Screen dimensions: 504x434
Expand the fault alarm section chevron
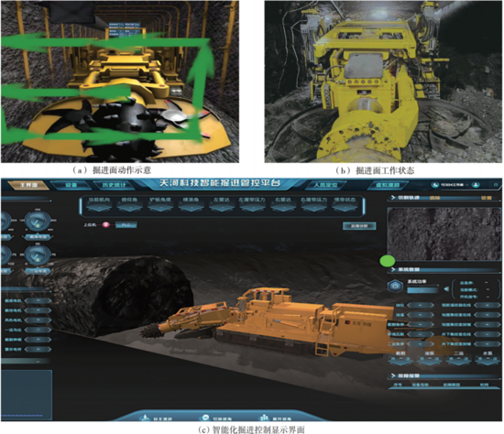393,375
